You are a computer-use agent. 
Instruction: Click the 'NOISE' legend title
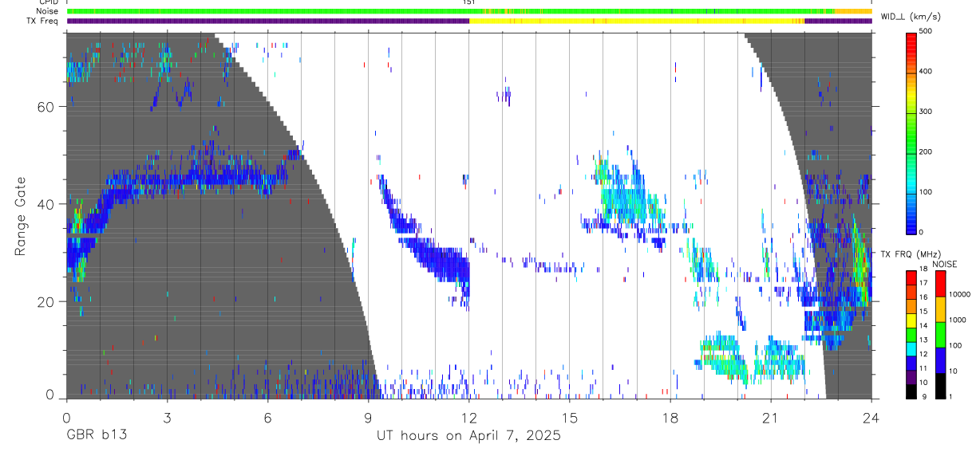944,264
